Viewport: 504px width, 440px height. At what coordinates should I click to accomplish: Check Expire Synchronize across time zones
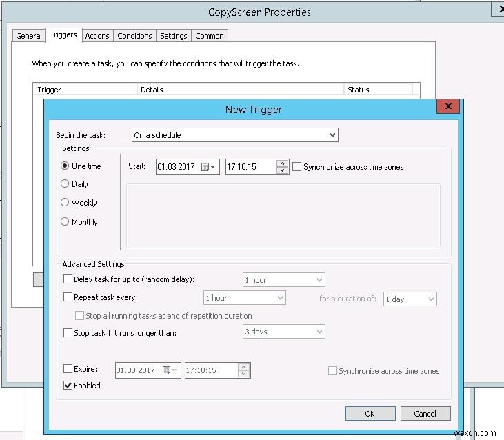click(x=332, y=371)
